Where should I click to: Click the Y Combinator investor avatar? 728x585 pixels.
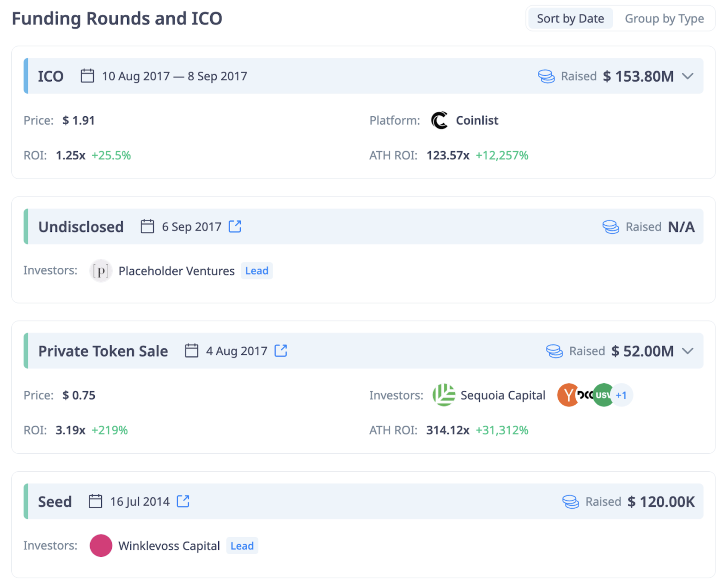[x=568, y=395]
